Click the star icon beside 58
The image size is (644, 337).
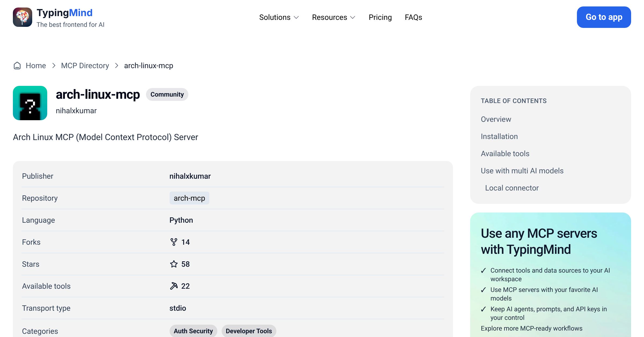(x=174, y=264)
